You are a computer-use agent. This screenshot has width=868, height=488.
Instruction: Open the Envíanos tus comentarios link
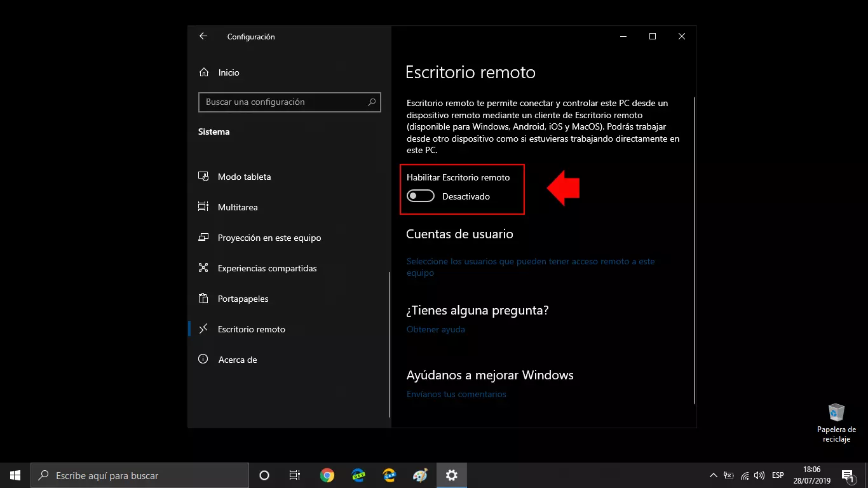tap(456, 395)
